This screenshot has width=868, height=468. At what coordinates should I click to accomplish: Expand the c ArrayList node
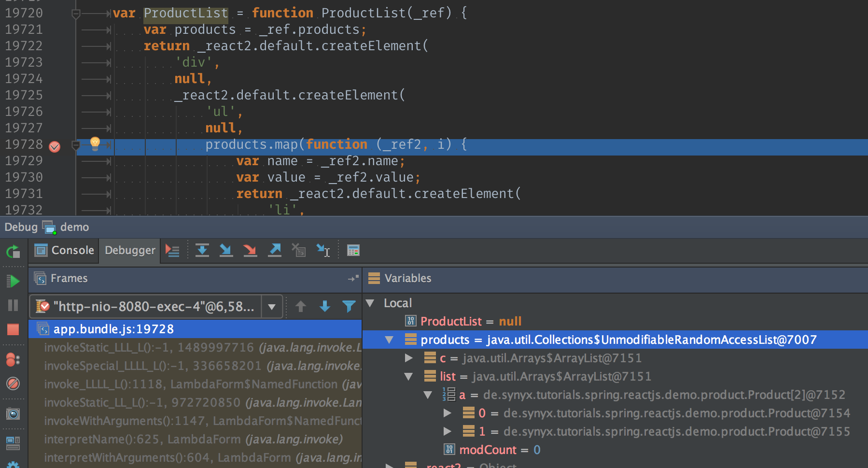[408, 358]
